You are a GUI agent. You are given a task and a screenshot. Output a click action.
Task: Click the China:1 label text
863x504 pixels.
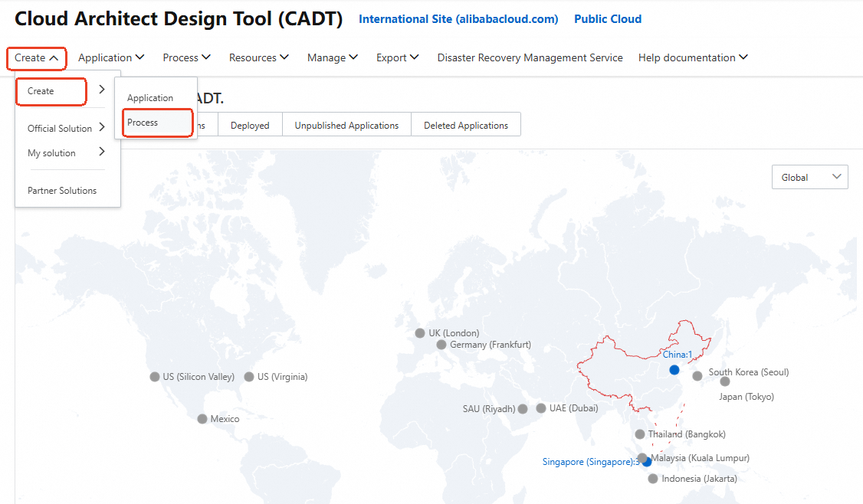click(x=677, y=355)
